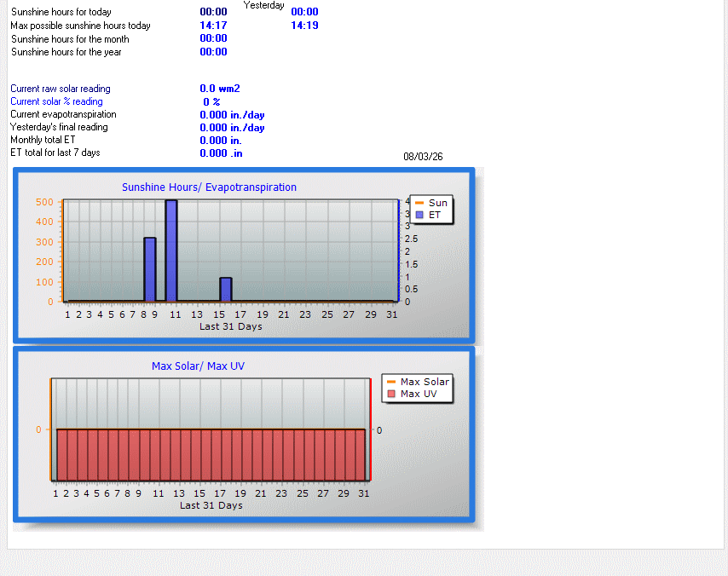Viewport: 728px width, 576px height.
Task: Click the Max possible sunshine hours today label
Action: (x=80, y=26)
